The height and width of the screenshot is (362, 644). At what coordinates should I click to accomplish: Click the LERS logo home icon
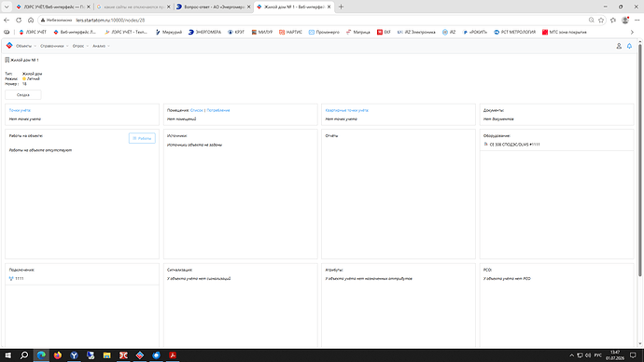tap(9, 46)
